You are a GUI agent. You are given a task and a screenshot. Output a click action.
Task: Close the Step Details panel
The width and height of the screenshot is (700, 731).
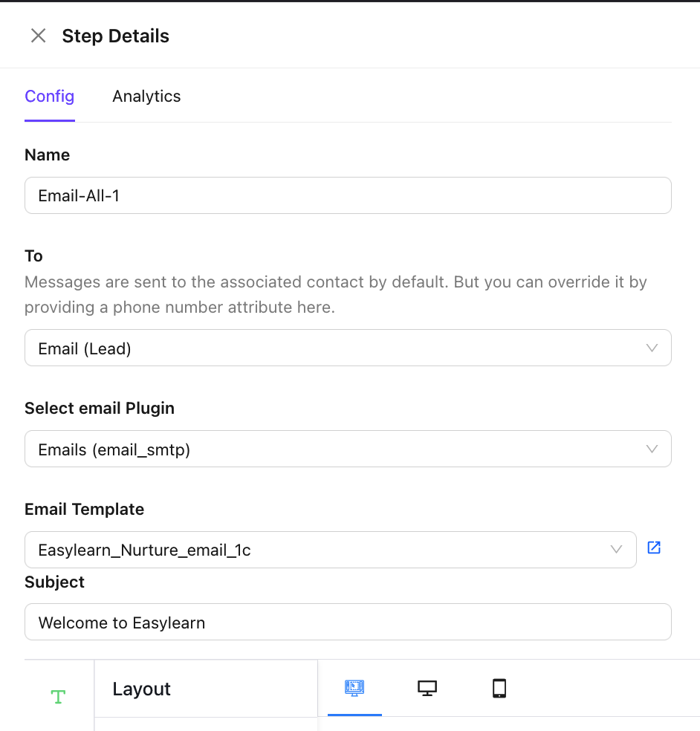click(38, 36)
